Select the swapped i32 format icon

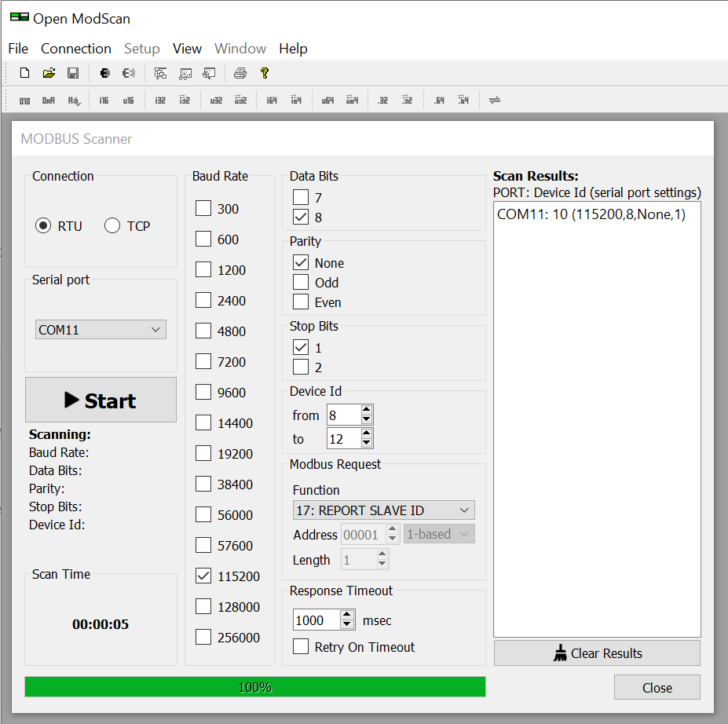[x=185, y=100]
